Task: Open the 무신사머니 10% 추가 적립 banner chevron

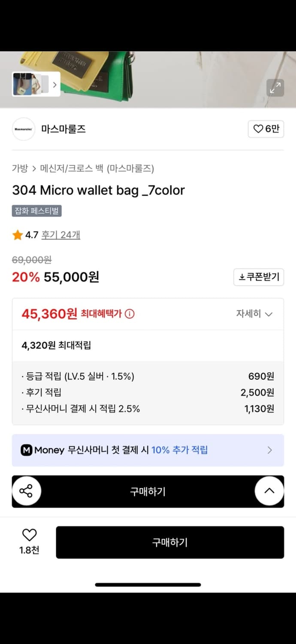Action: (270, 450)
